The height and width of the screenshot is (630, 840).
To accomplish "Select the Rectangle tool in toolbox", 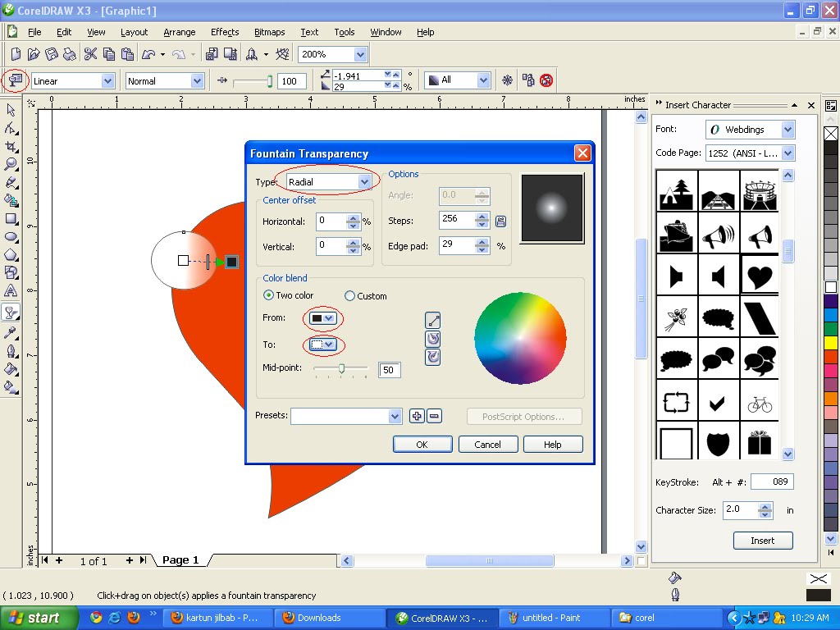I will coord(11,218).
